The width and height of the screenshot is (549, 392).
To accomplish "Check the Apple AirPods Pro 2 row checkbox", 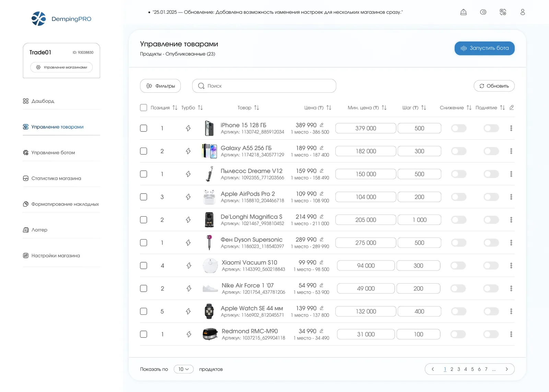I will point(143,197).
